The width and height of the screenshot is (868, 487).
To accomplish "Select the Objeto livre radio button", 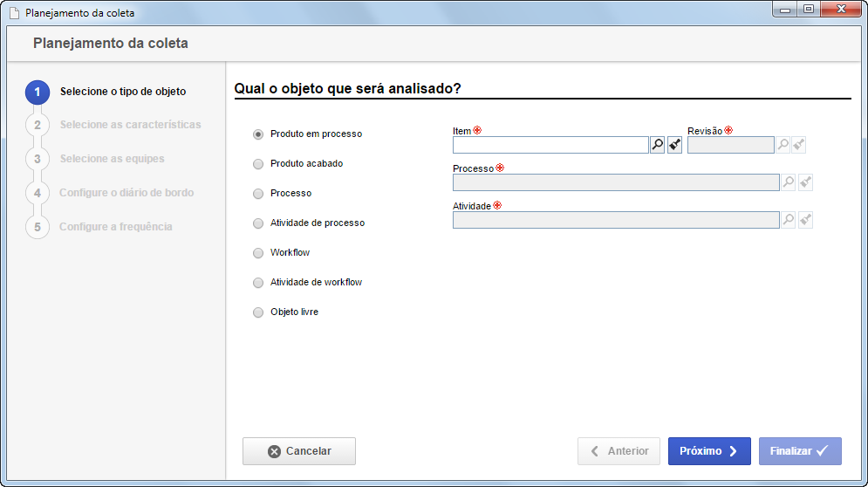I will [x=258, y=312].
